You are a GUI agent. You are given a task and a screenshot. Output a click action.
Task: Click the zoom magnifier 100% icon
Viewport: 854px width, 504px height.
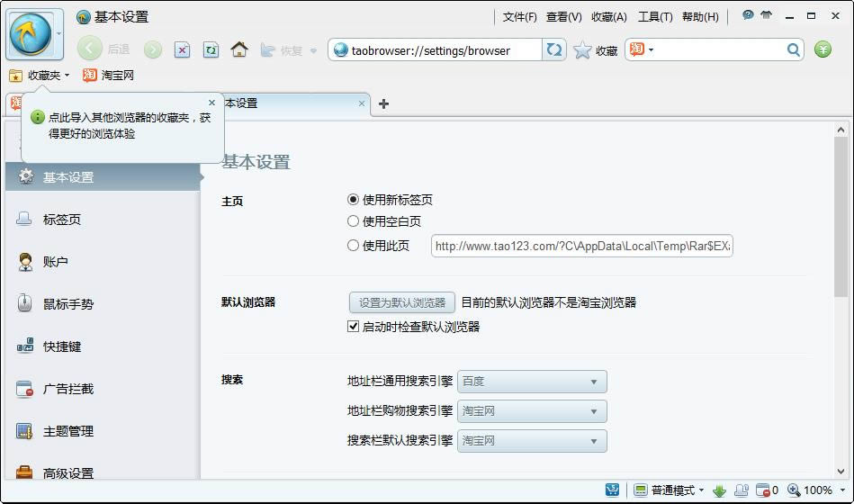[794, 490]
